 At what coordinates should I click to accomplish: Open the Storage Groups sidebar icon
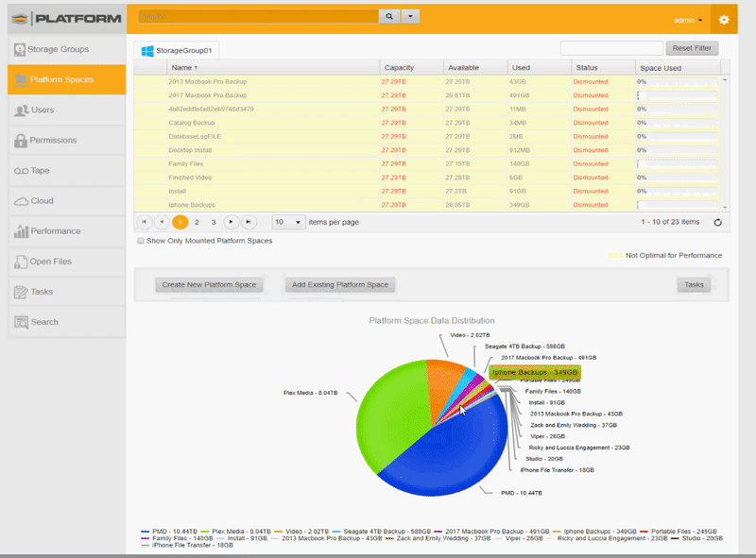[19, 50]
